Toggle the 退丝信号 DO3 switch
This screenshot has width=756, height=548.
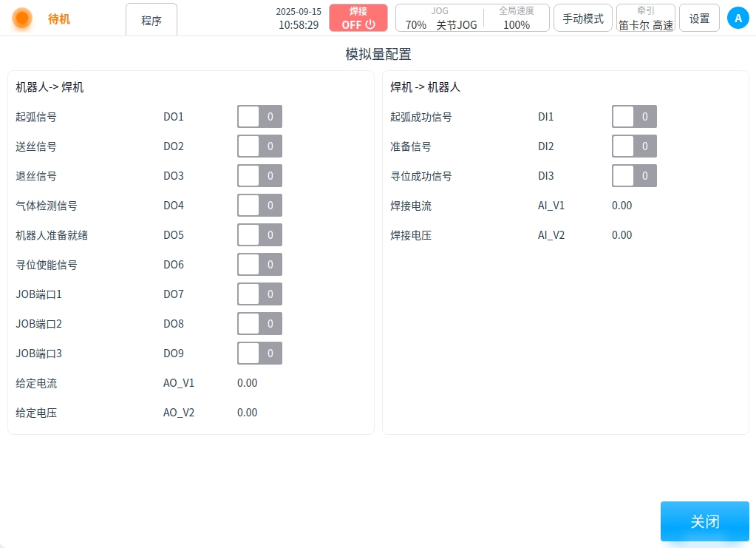(259, 176)
